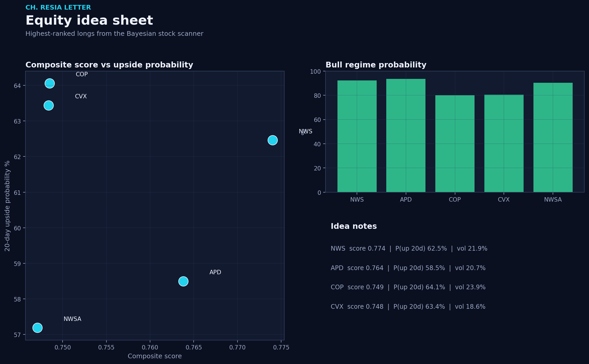The width and height of the screenshot is (589, 364).
Task: Click the subtitle about the Bayesian stock scanner
Action: point(114,34)
